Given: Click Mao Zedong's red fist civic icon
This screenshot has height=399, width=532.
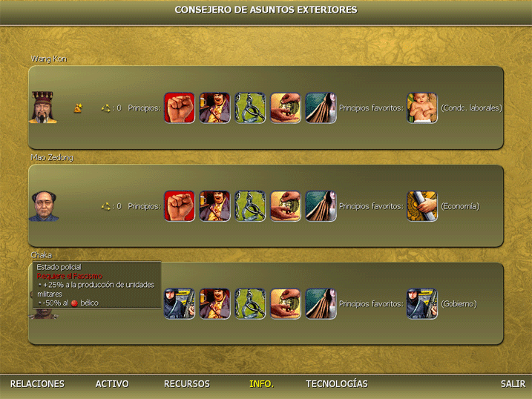Looking at the screenshot, I should (x=180, y=206).
